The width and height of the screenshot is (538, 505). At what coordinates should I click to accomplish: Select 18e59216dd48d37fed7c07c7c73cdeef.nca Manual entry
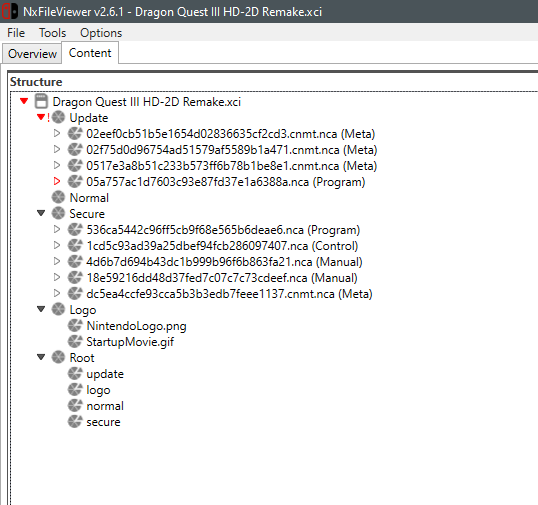(222, 278)
